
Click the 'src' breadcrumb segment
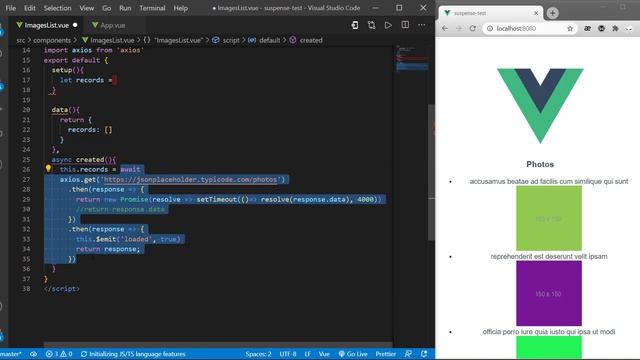tap(21, 40)
